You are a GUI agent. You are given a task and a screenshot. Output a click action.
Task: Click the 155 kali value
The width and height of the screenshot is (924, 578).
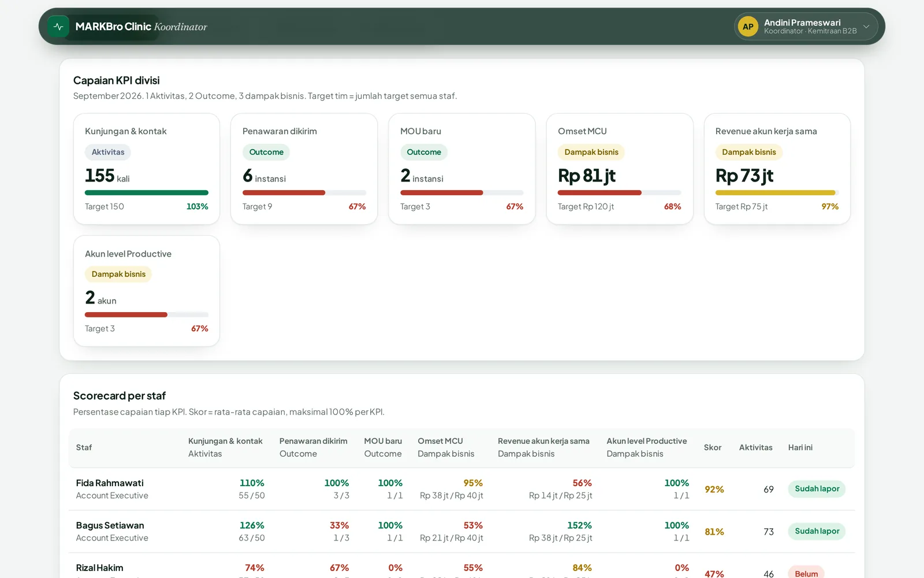pos(107,176)
